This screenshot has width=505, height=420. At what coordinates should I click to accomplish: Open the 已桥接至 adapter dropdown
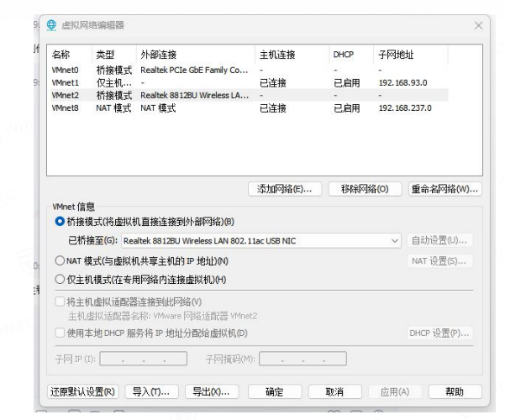pyautogui.click(x=261, y=240)
